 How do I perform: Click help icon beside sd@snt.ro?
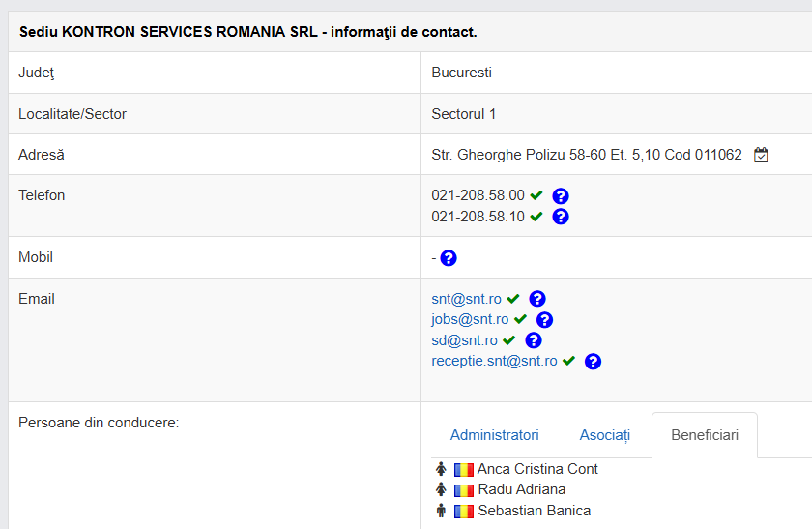(534, 340)
